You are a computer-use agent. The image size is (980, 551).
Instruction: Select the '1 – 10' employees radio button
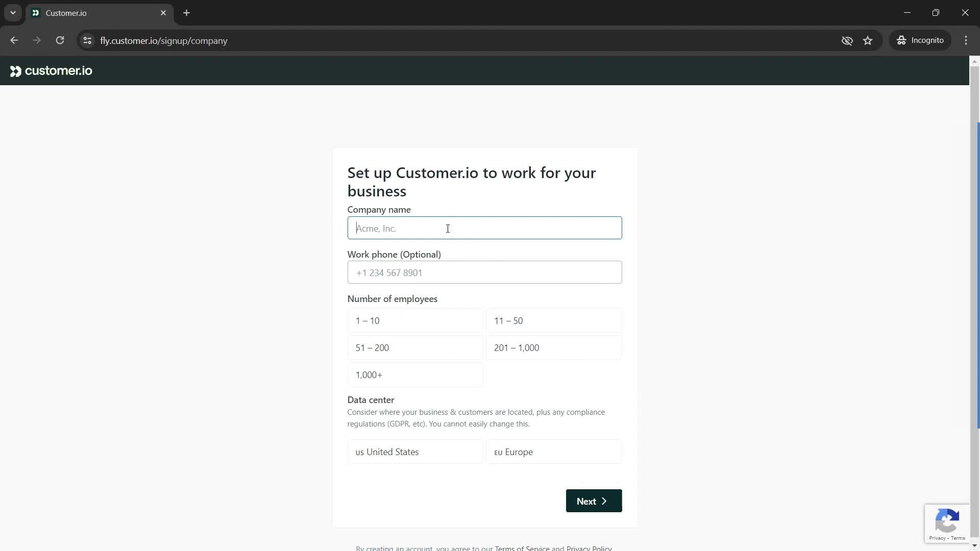pos(418,321)
